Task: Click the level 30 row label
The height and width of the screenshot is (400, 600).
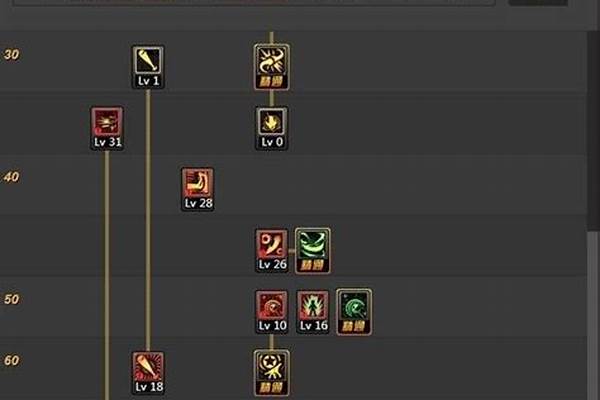Action: click(x=11, y=55)
